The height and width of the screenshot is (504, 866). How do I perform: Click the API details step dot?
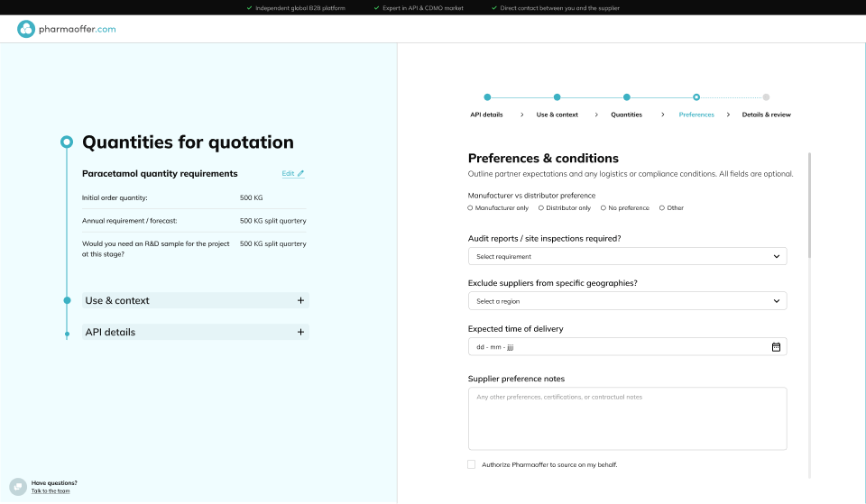click(487, 97)
